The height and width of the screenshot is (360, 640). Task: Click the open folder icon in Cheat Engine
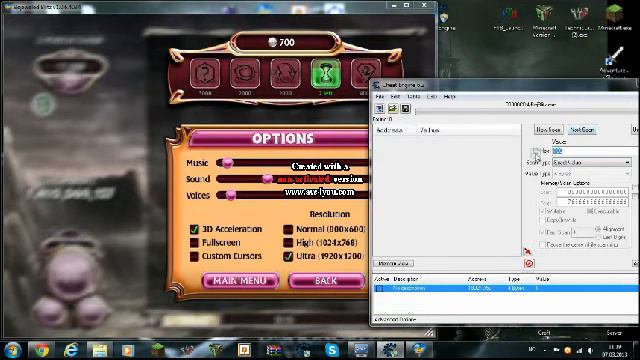[x=393, y=109]
